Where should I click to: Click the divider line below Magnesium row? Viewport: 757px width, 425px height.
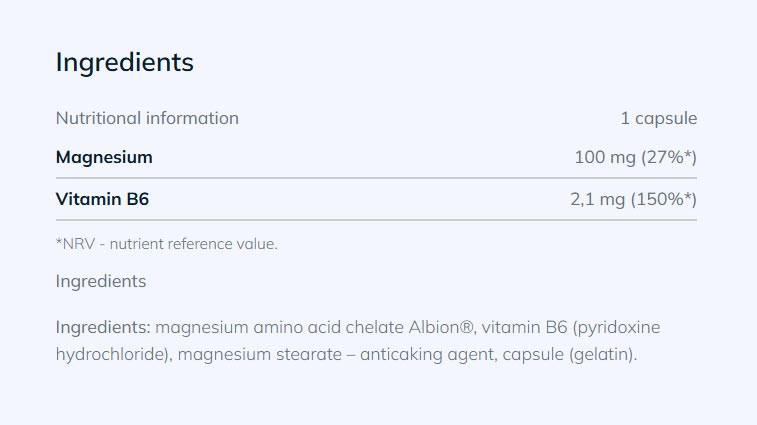coord(376,178)
